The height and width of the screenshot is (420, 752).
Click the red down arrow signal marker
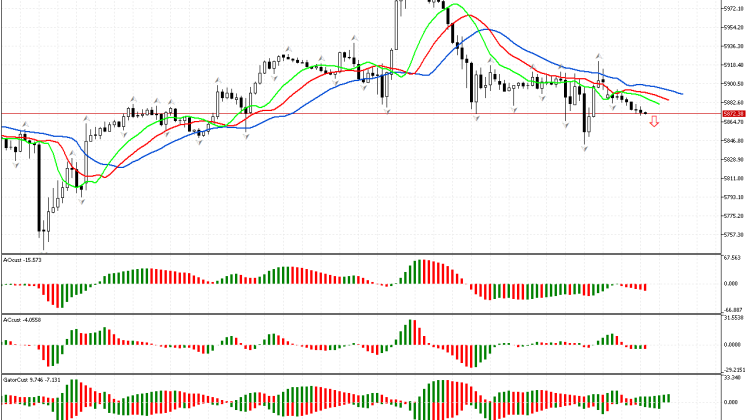pos(654,122)
